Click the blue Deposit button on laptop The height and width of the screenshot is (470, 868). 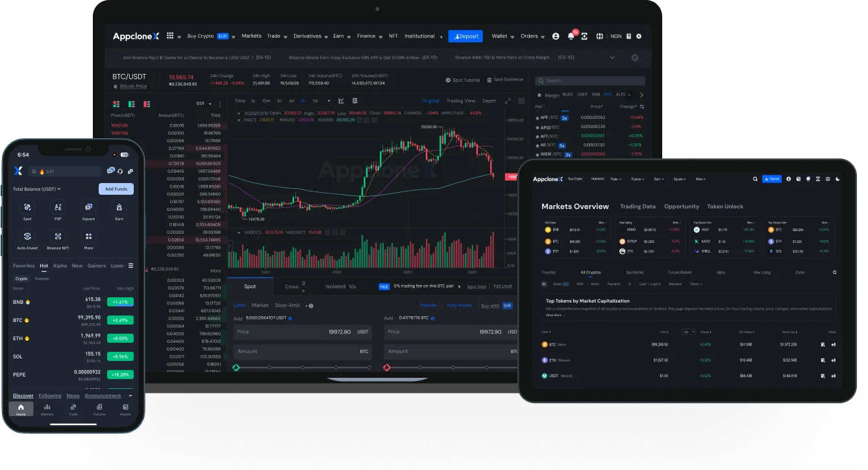465,36
